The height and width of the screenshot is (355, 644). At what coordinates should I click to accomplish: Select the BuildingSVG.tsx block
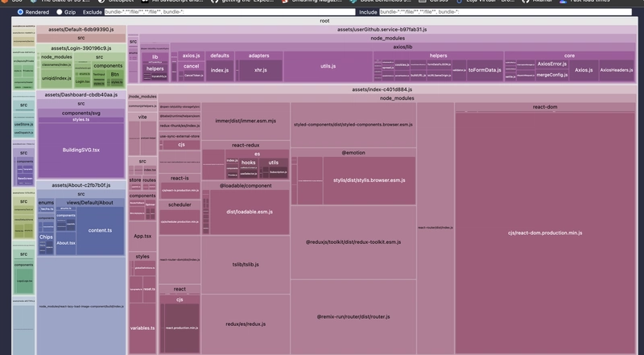80,150
